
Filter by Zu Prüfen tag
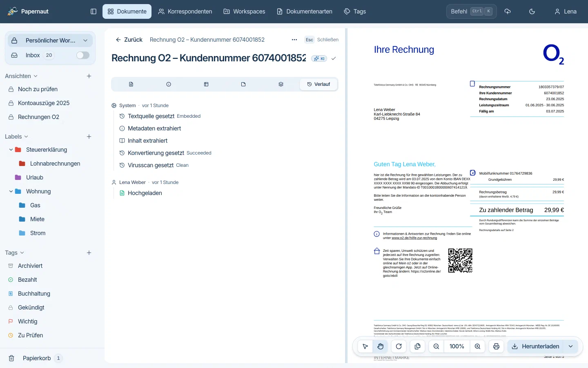[30, 335]
